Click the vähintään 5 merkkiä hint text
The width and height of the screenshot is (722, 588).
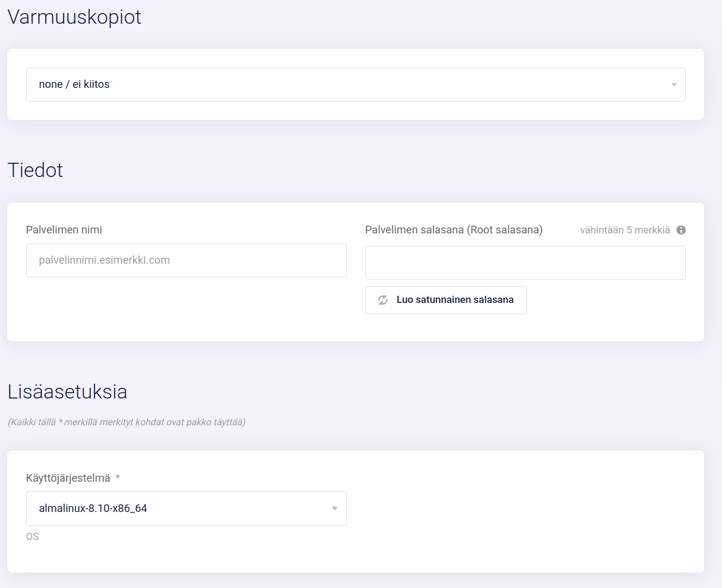pos(625,230)
